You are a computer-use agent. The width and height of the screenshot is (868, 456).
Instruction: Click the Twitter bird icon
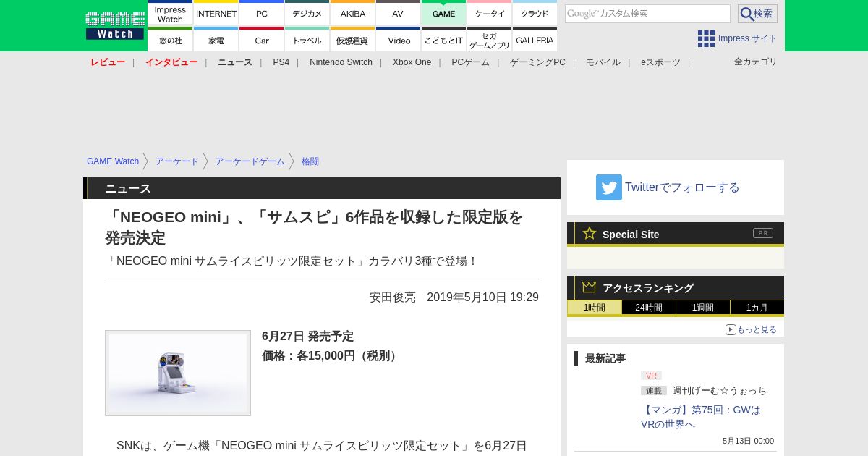click(x=609, y=187)
